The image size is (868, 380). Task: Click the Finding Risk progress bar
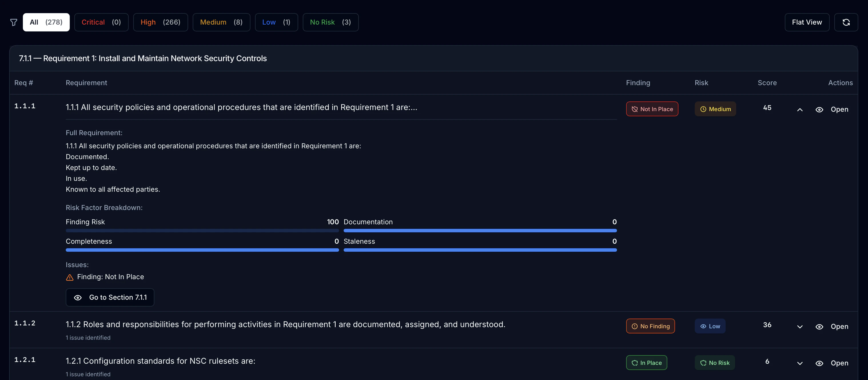(202, 230)
